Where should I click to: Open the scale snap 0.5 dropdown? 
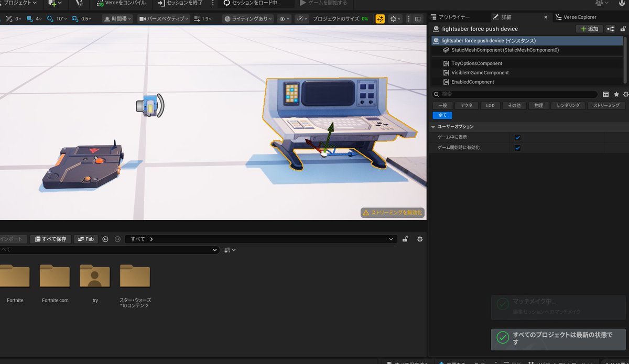click(x=87, y=19)
